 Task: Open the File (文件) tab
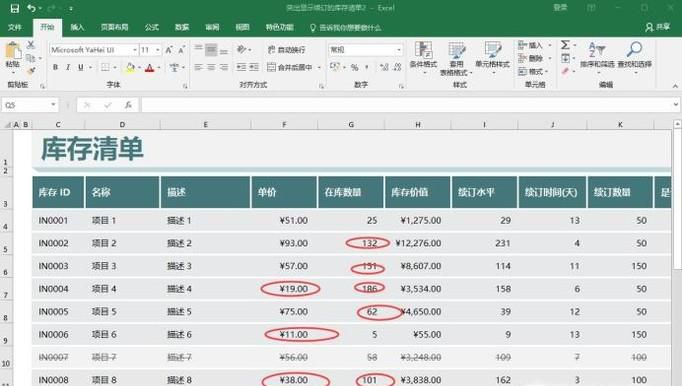pos(14,27)
